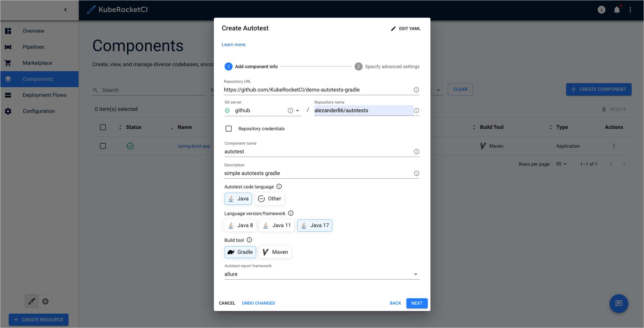Open the Rows per page dropdown
The image size is (644, 328).
coord(561,164)
